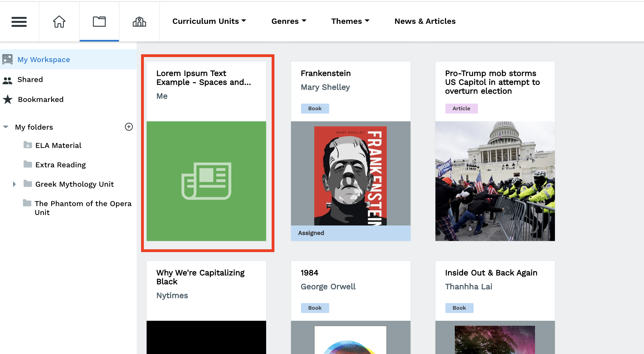Go to News & Articles
The image size is (644, 354).
pyautogui.click(x=425, y=21)
